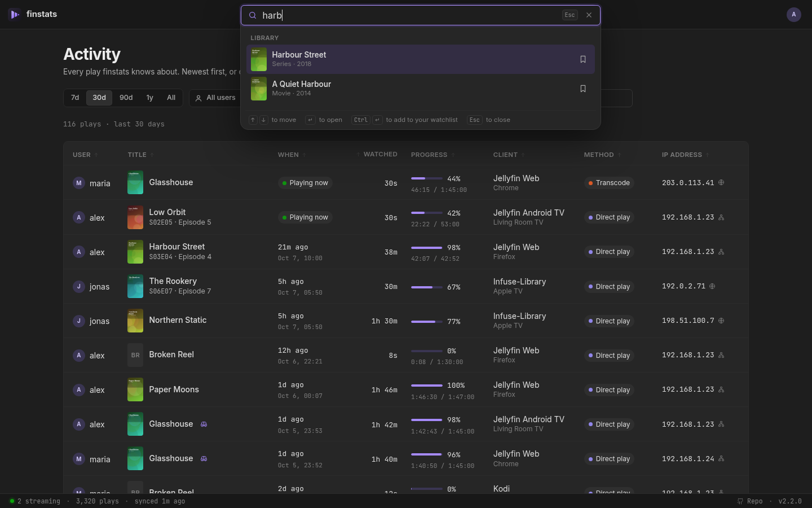Sort table by USER column
812x508 pixels.
pos(85,155)
